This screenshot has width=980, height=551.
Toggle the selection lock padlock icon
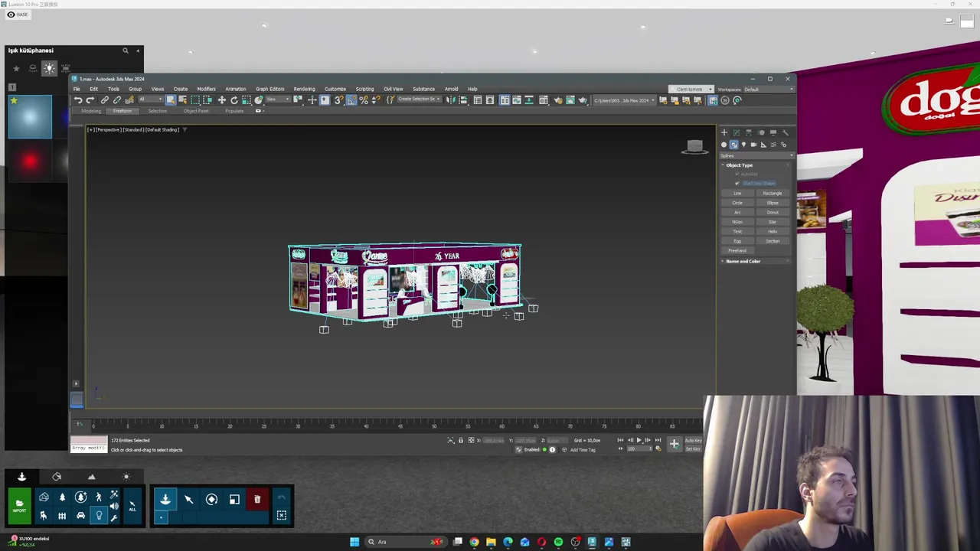click(460, 440)
